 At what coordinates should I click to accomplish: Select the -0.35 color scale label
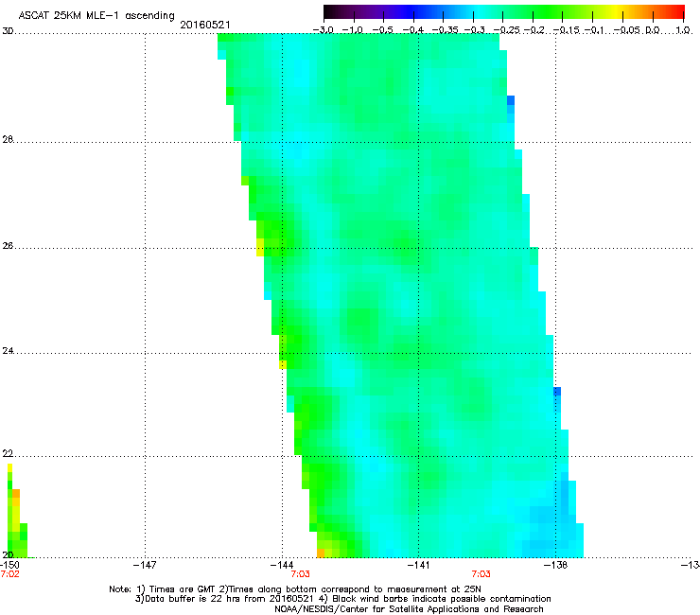point(446,30)
